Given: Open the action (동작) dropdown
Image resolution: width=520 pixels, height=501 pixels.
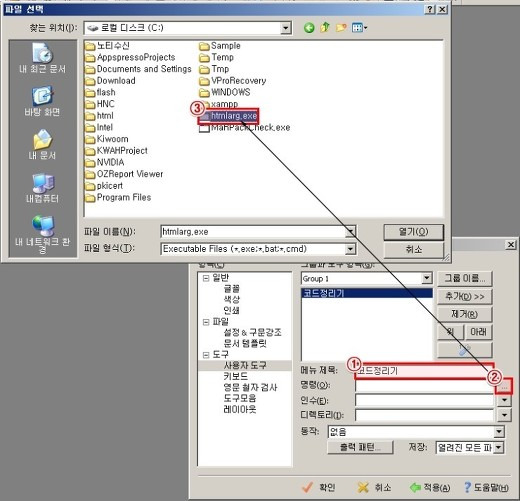Looking at the screenshot, I should pos(499,432).
